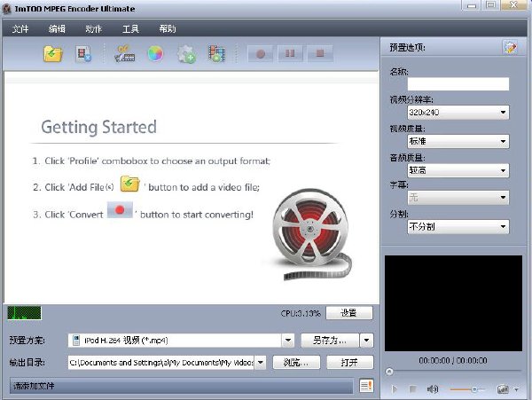Click the play button under preview
The height and width of the screenshot is (400, 532).
pos(394,389)
